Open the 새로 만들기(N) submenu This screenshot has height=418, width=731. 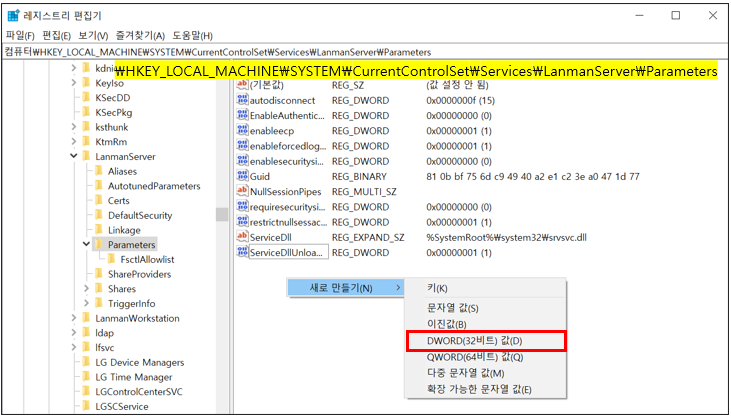[x=345, y=288]
